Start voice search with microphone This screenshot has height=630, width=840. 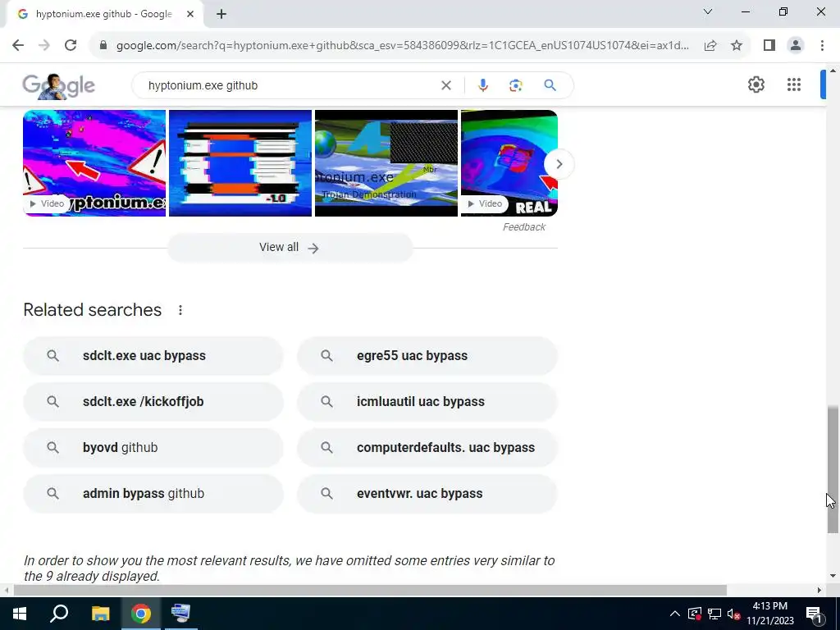482,85
